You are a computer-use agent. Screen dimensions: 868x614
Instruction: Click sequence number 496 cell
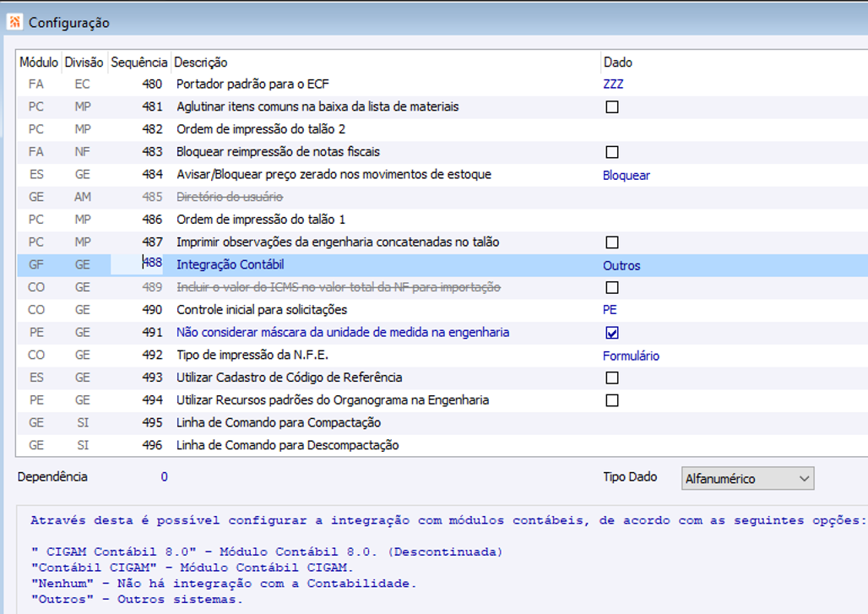[152, 445]
